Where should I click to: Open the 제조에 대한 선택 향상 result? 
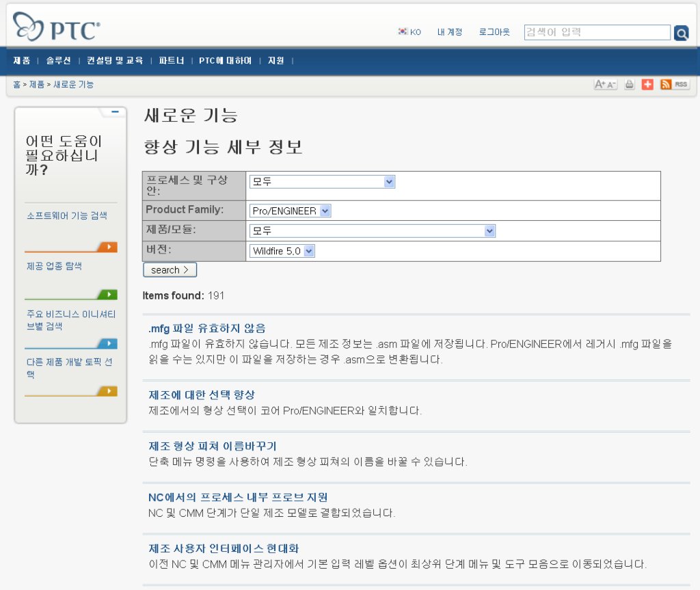(202, 395)
